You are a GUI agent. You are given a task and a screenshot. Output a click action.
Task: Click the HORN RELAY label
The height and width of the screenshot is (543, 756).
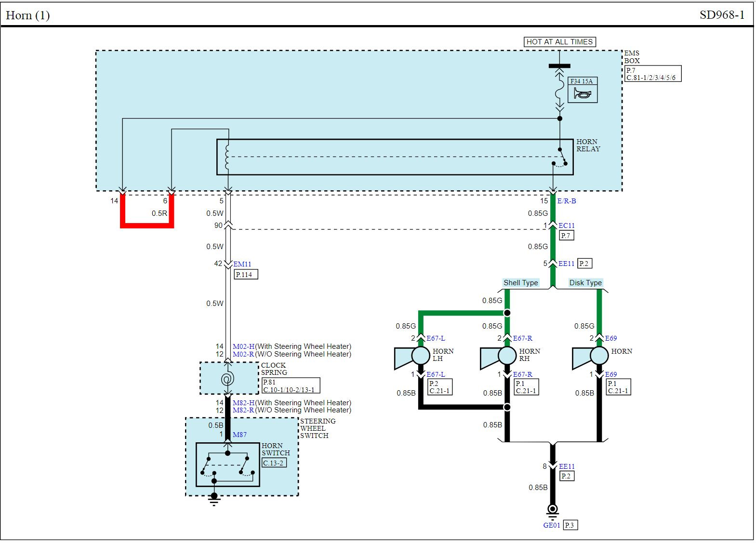[x=588, y=145]
